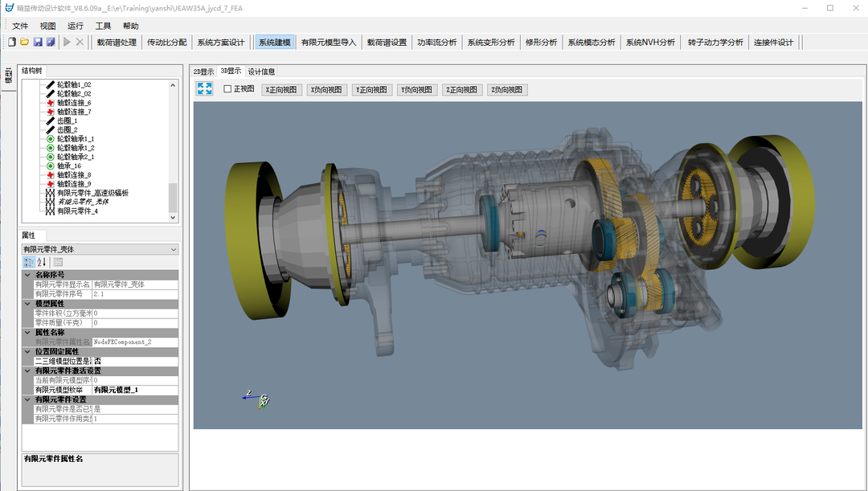The height and width of the screenshot is (491, 868).
Task: Enable the 正视图 checkbox
Action: 227,89
